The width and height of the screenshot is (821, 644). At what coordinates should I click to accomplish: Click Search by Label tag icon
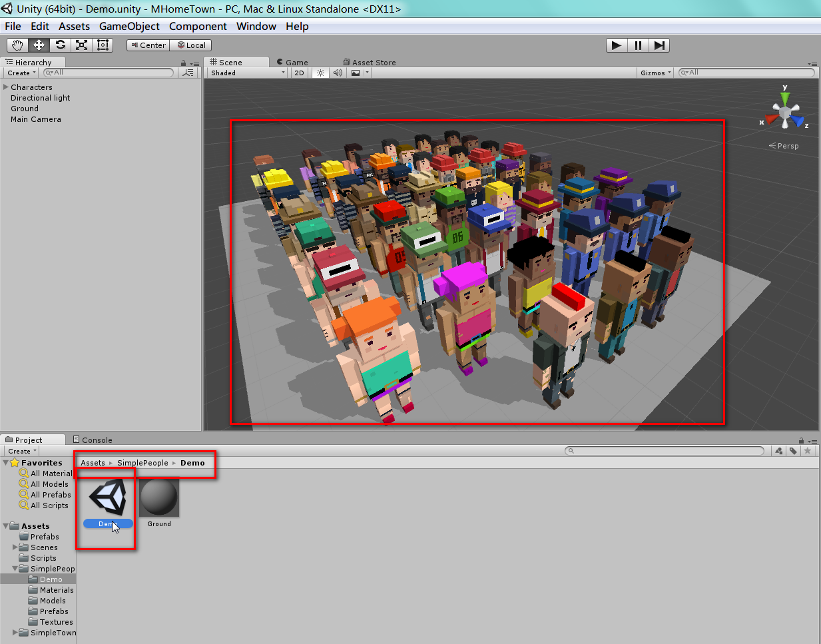(793, 451)
